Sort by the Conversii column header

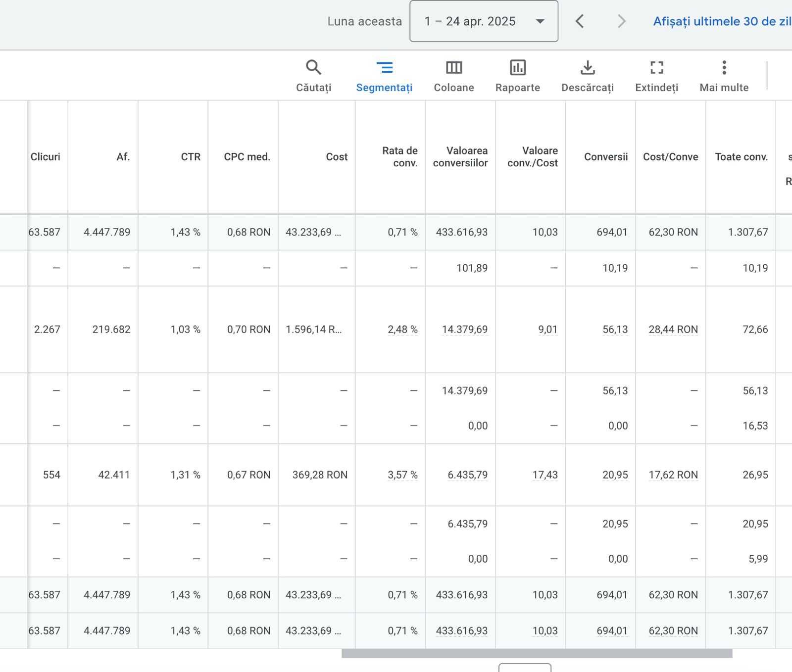click(x=606, y=157)
